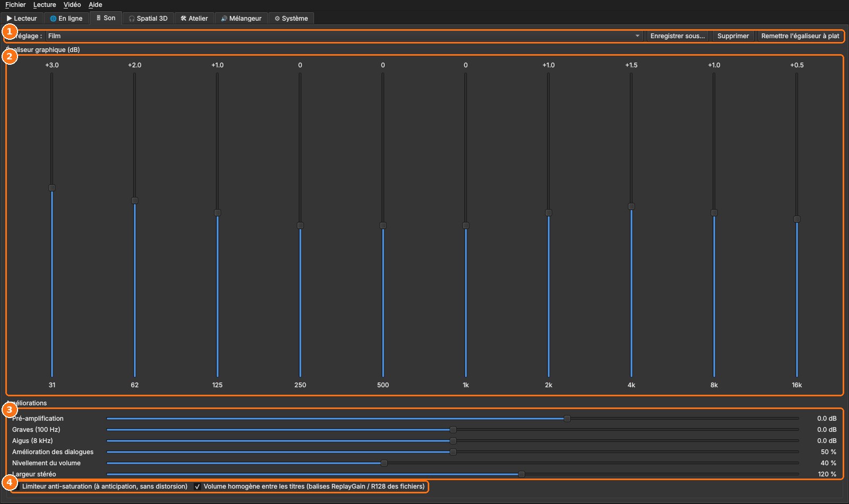Open the Système tab
Screen dimensions: 849x504
click(291, 18)
